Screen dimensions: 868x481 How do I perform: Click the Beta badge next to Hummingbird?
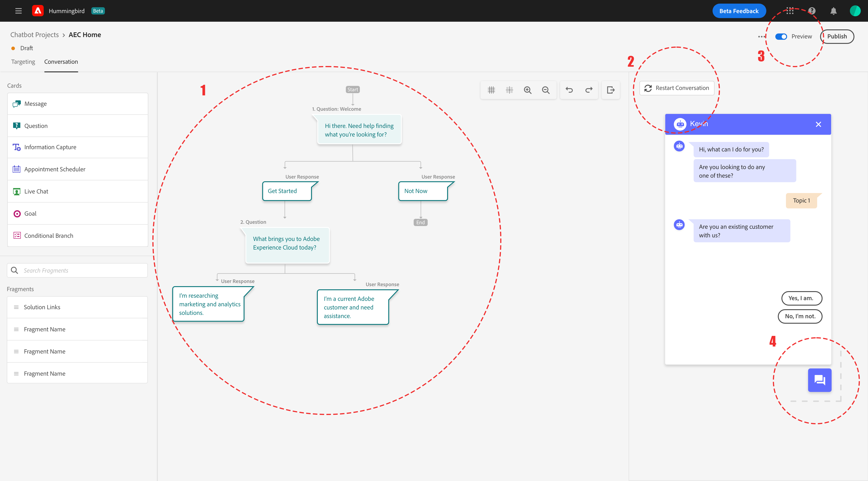[98, 11]
